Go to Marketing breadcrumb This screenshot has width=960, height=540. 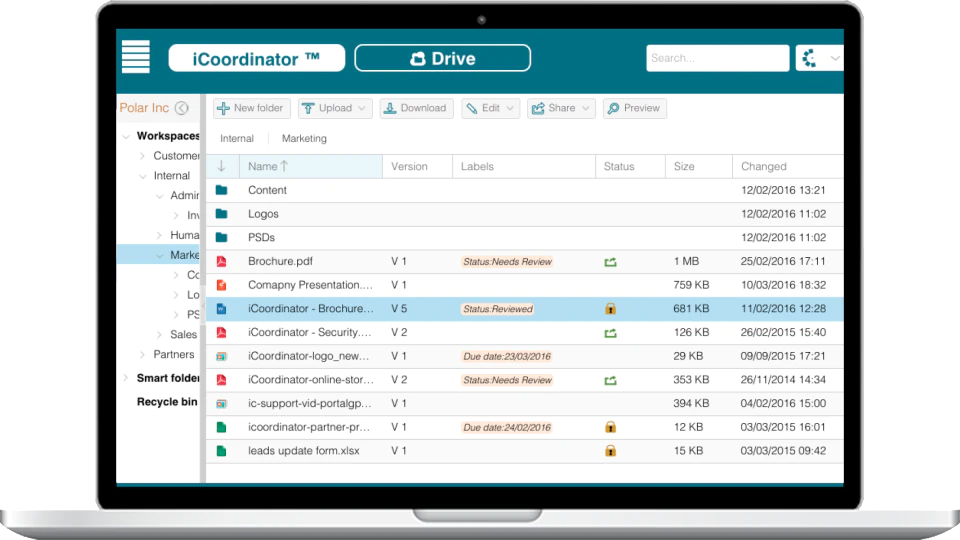[304, 138]
